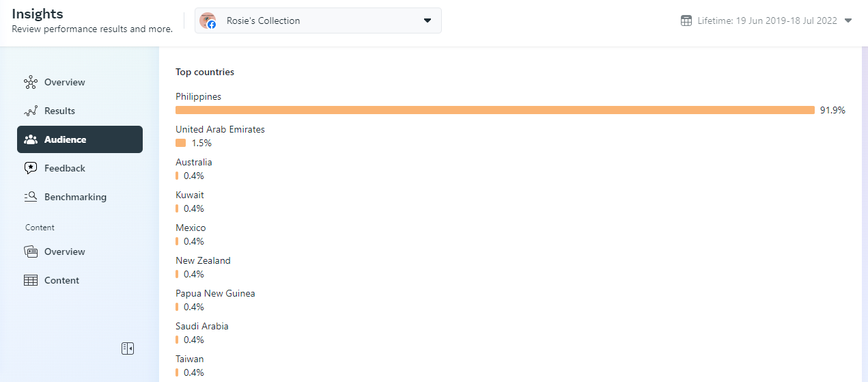Screen dimensions: 868x382
Task: Click the Content table grid icon
Action: point(31,280)
